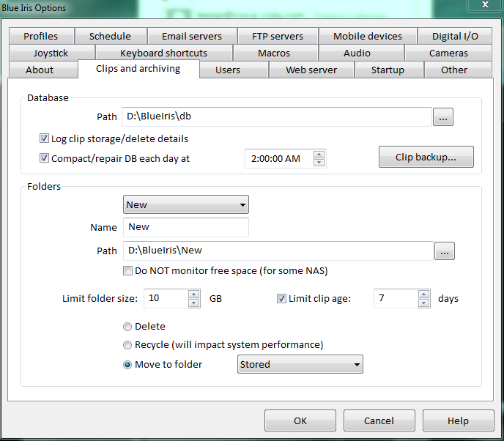Increase clip age days with up arrow
The width and height of the screenshot is (504, 441).
tap(424, 294)
